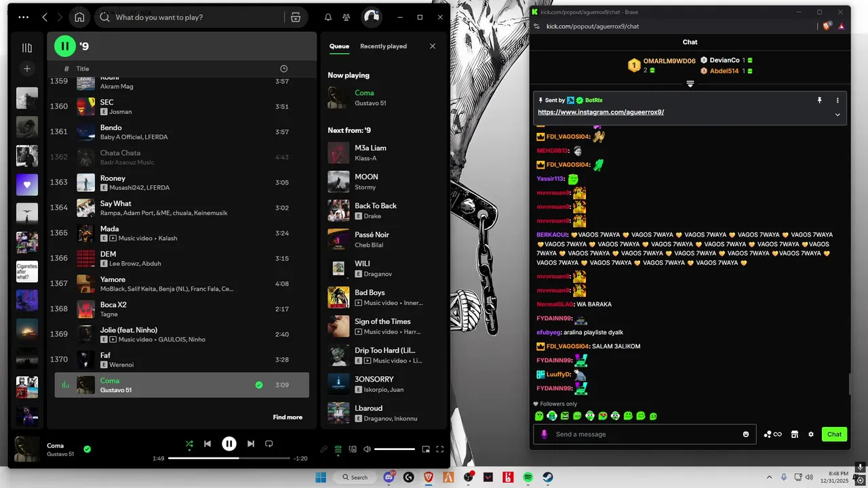Toggle the green checkmark beside now-playing Coma in the player bar
The height and width of the screenshot is (488, 868).
[x=87, y=449]
